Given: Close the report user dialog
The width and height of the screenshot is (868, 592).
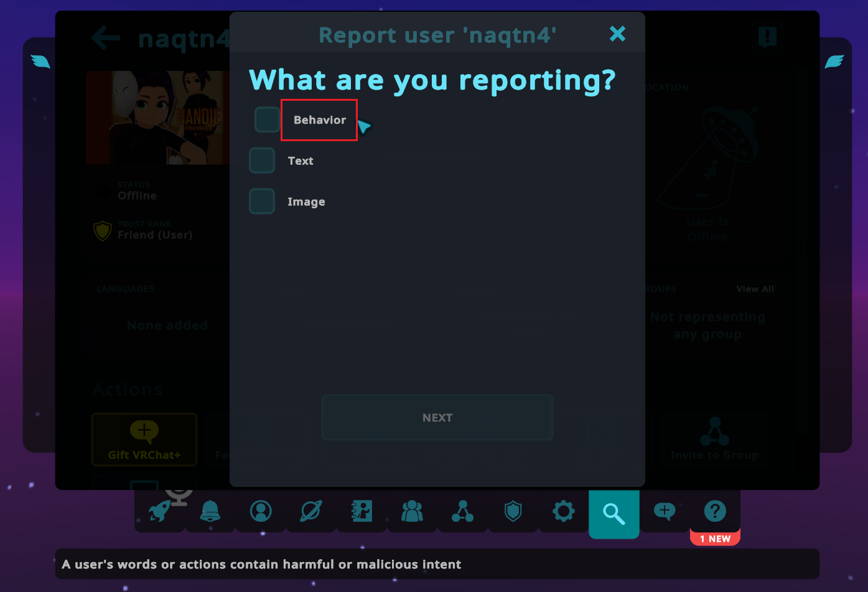Looking at the screenshot, I should point(617,34).
